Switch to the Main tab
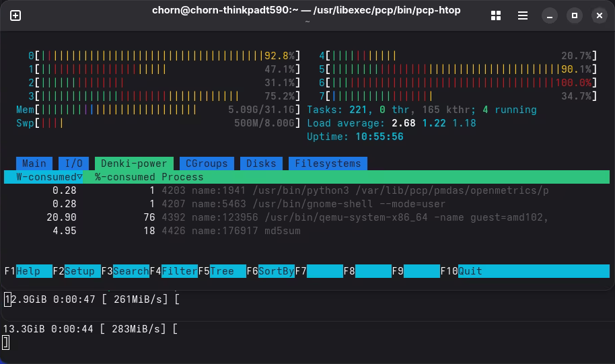The width and height of the screenshot is (615, 364). (34, 163)
